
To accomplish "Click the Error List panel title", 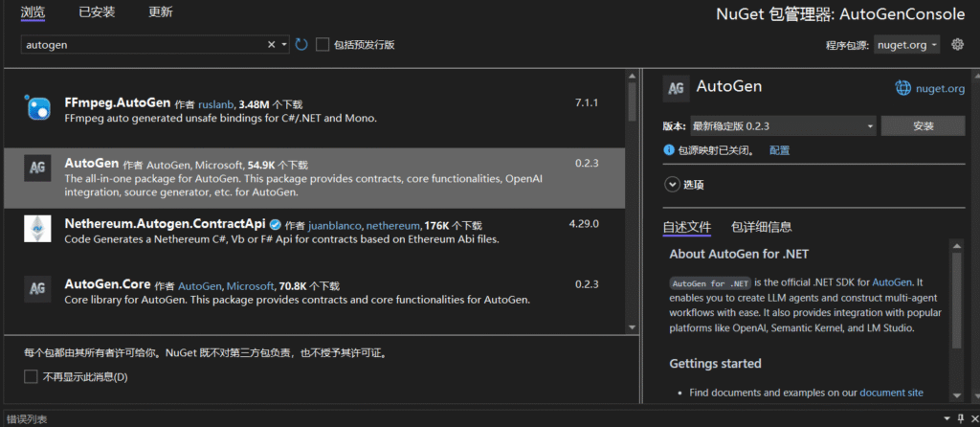I will tap(27, 419).
